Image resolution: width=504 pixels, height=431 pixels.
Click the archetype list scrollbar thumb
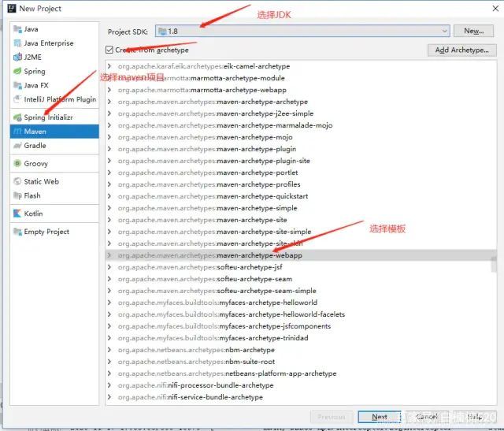point(494,264)
